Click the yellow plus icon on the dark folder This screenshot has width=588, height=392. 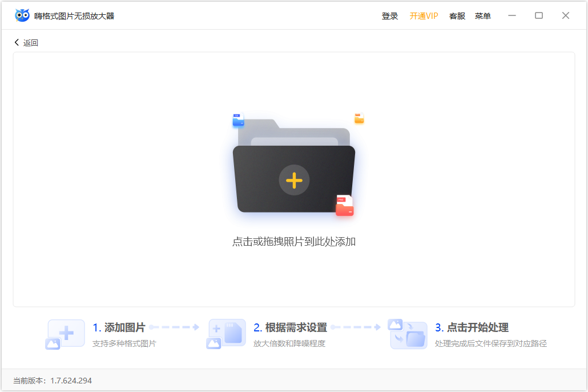click(x=294, y=180)
